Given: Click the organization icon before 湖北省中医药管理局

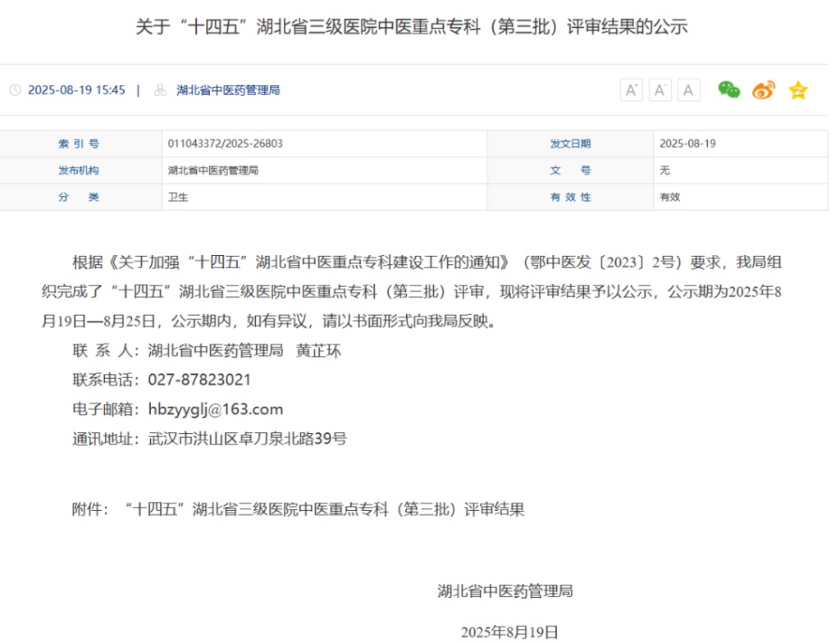Looking at the screenshot, I should (160, 90).
